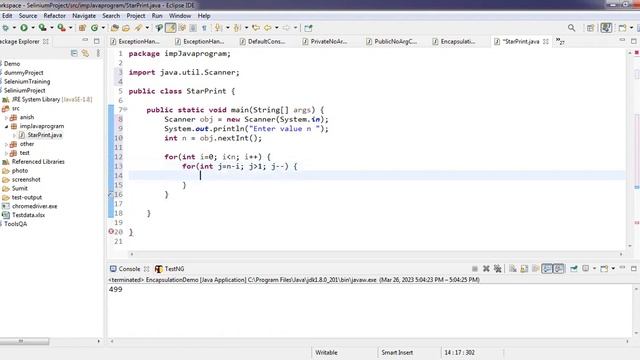
Task: Toggle Mark Occurrences in toolbar
Action: (x=171, y=28)
